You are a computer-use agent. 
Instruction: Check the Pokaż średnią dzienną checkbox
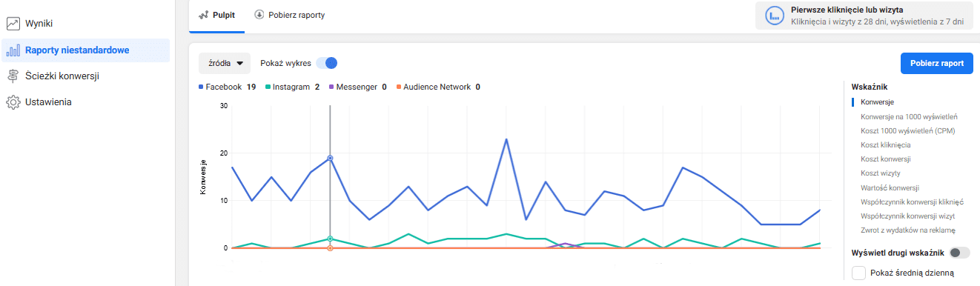tap(859, 273)
